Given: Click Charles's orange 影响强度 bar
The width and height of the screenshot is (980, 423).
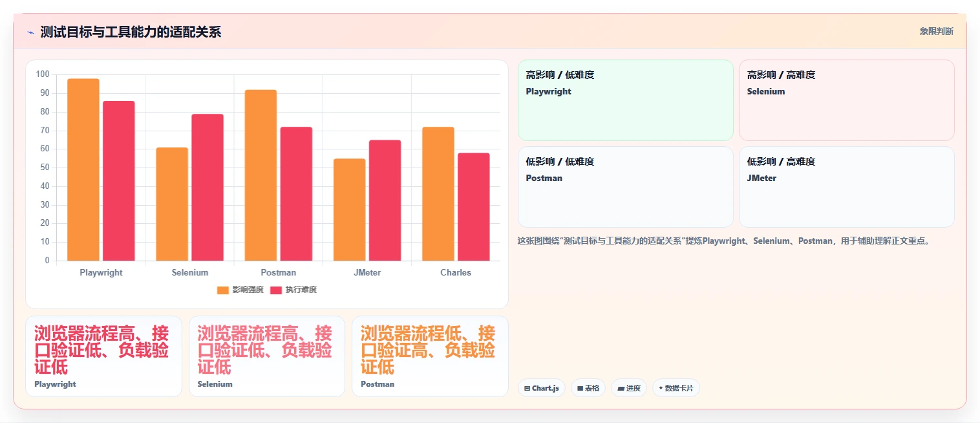Looking at the screenshot, I should pos(438,193).
